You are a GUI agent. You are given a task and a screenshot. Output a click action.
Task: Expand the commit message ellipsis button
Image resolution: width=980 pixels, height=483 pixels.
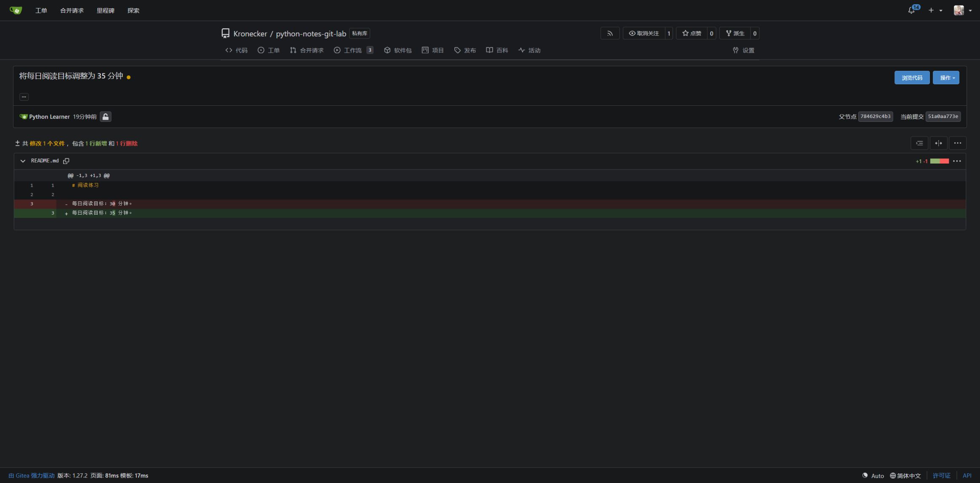click(x=24, y=97)
